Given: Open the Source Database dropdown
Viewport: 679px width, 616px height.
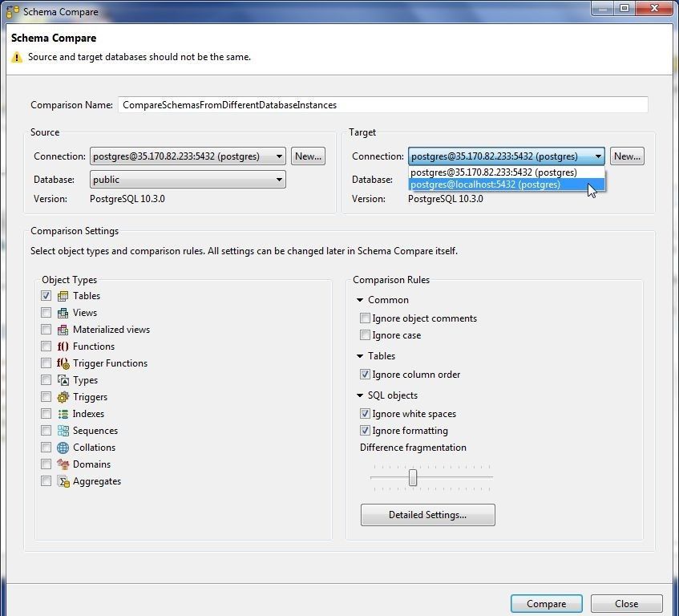Looking at the screenshot, I should [188, 180].
